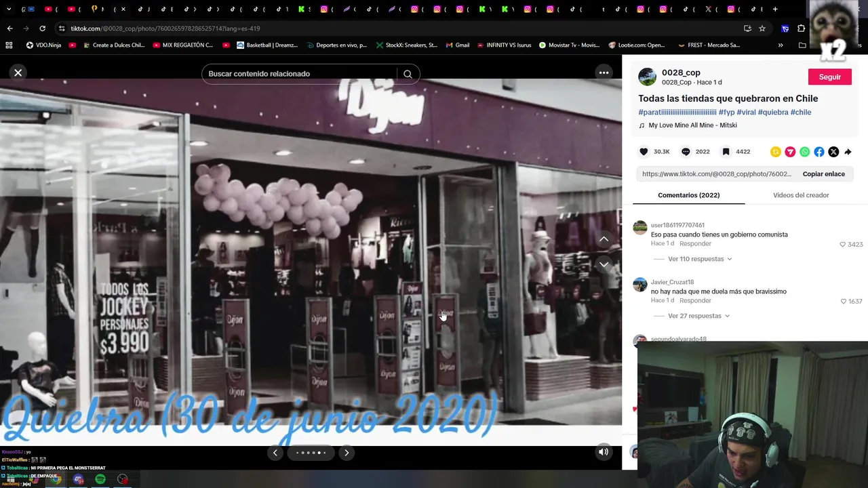Open the #quiebra hashtag
Screen dimensions: 868x488
(773, 113)
